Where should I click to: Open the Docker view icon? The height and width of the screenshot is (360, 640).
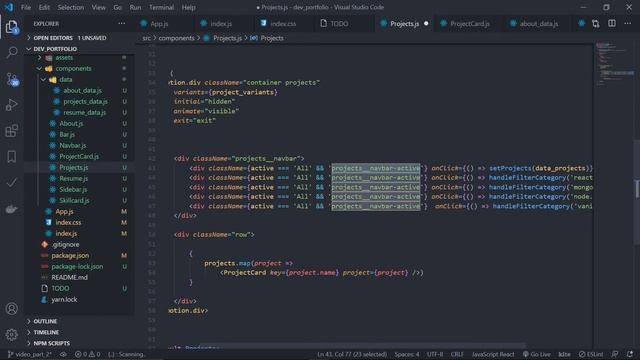pyautogui.click(x=12, y=209)
